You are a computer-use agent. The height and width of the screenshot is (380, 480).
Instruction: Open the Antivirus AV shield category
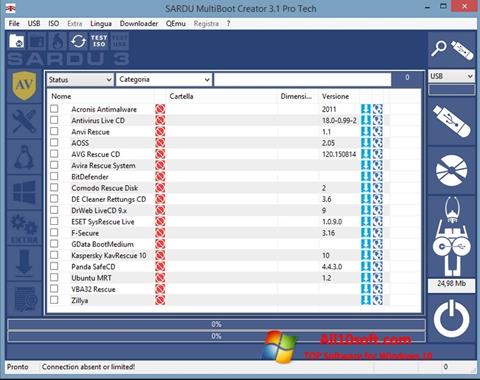click(24, 86)
